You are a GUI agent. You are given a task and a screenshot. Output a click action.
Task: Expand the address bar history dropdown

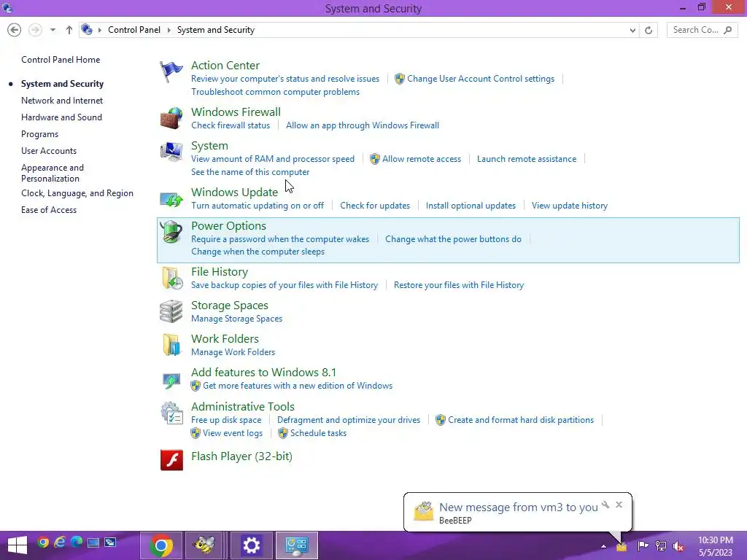click(x=632, y=30)
